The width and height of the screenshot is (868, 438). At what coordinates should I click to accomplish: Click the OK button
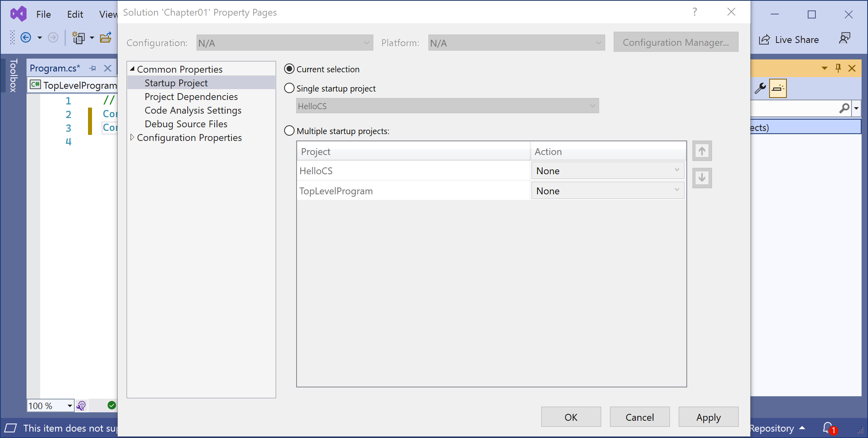point(571,417)
